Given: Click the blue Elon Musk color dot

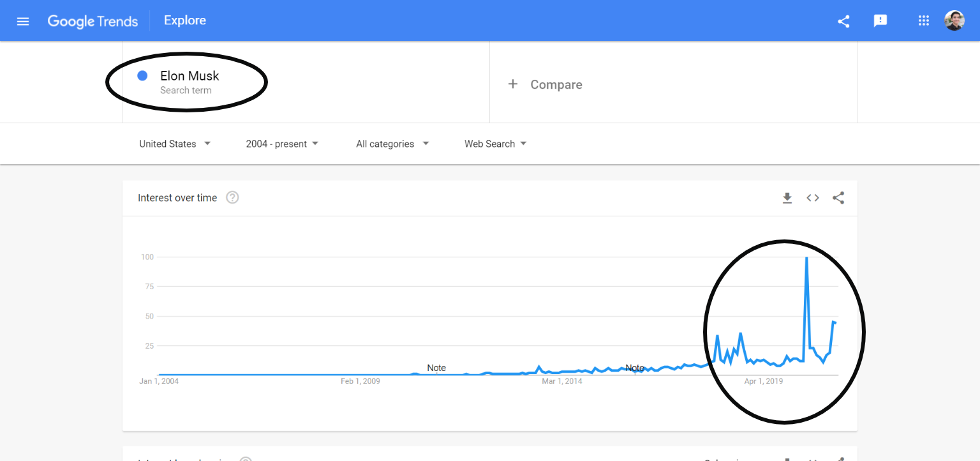Looking at the screenshot, I should pos(142,76).
